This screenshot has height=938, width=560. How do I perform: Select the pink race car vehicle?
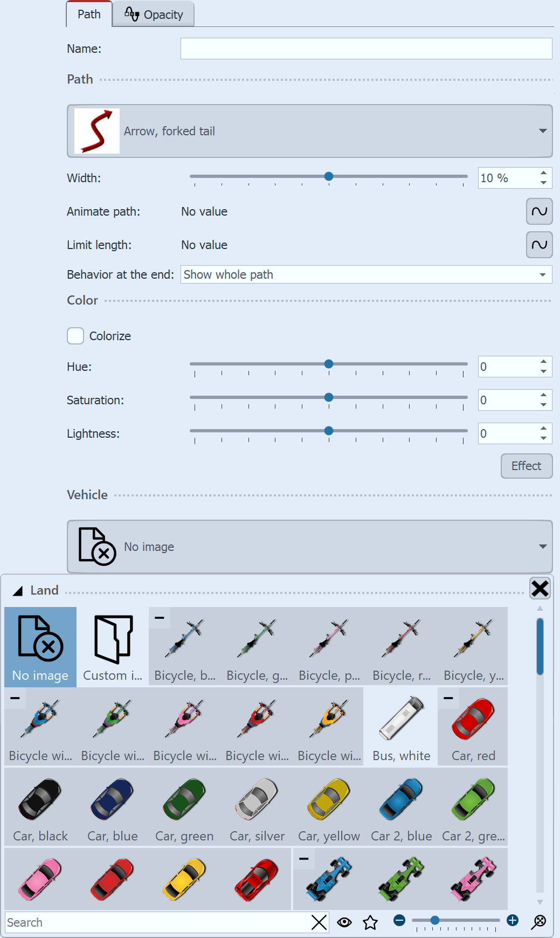pos(474,879)
